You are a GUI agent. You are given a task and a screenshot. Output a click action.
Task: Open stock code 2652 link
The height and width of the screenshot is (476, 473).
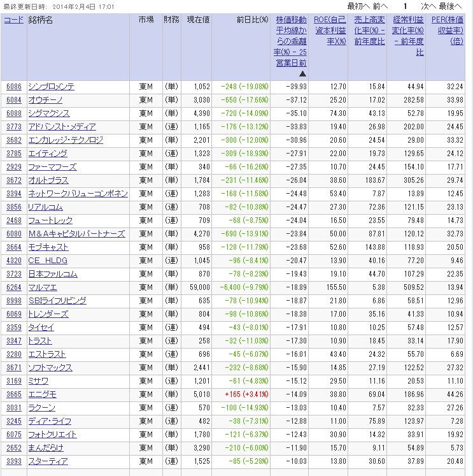tap(14, 447)
